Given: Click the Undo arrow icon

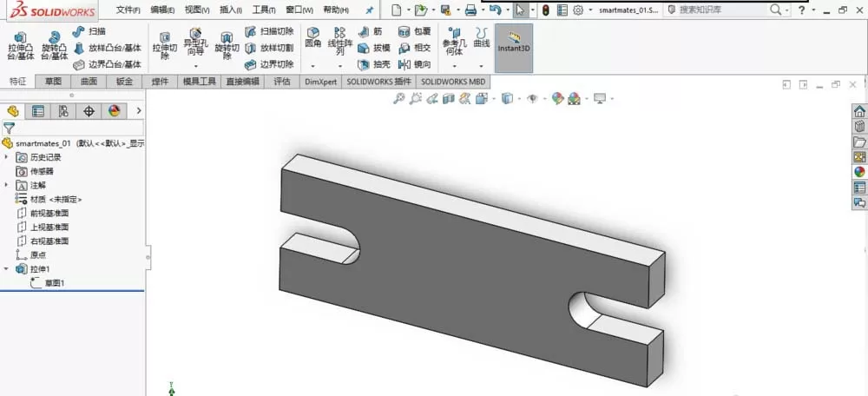Looking at the screenshot, I should click(x=496, y=10).
